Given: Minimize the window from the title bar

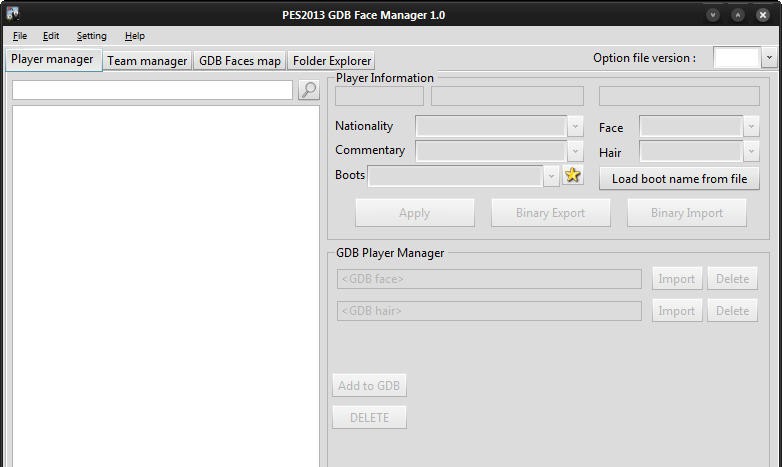Looking at the screenshot, I should coord(713,14).
